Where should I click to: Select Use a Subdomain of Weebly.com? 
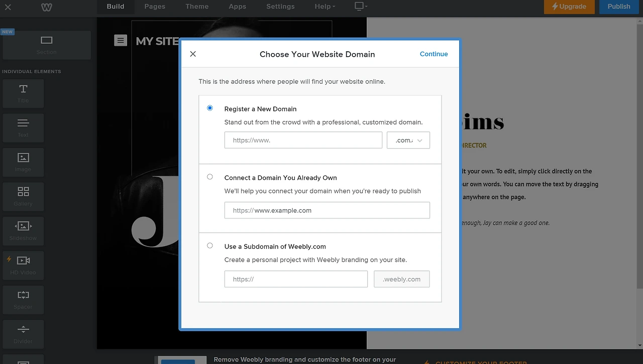click(210, 246)
